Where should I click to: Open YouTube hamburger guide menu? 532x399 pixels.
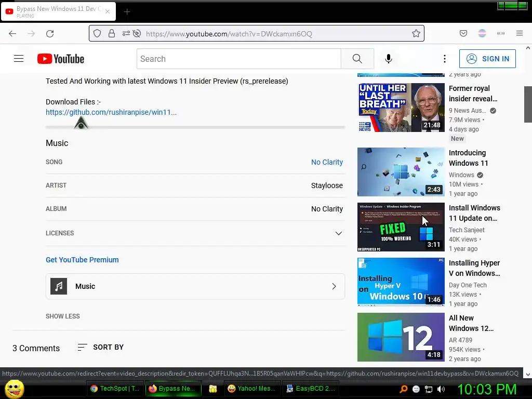click(x=19, y=59)
